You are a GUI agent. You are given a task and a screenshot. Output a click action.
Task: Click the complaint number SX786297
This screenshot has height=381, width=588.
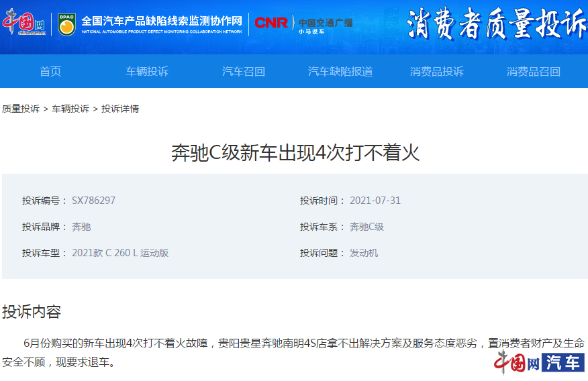point(93,201)
